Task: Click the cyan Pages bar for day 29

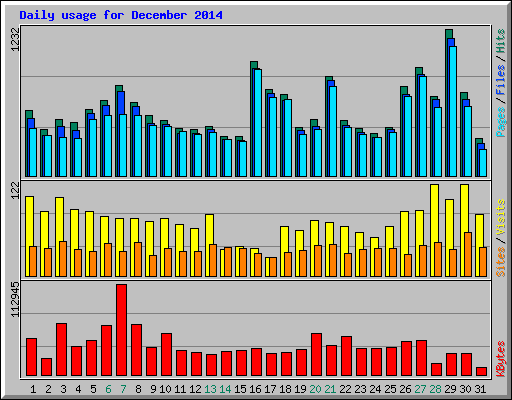Action: (453, 111)
